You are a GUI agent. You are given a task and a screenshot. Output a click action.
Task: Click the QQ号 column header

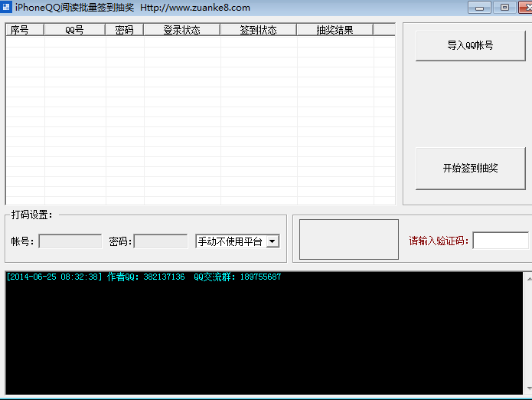pyautogui.click(x=74, y=30)
